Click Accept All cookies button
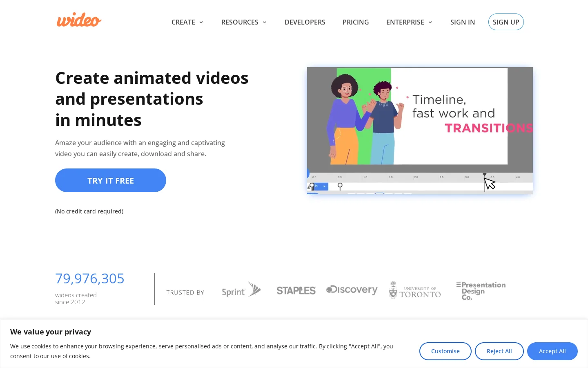The height and width of the screenshot is (368, 588). pyautogui.click(x=552, y=351)
